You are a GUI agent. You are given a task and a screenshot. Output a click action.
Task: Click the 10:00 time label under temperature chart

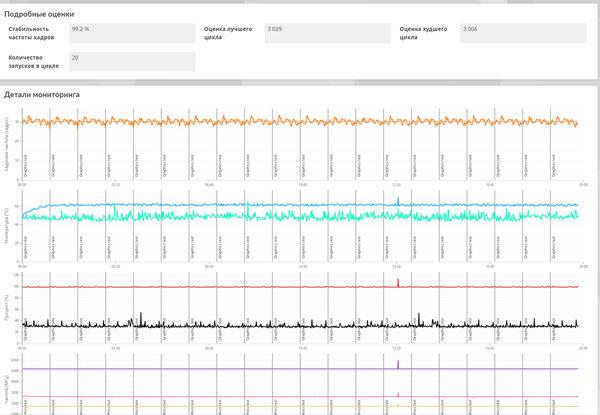click(x=303, y=266)
